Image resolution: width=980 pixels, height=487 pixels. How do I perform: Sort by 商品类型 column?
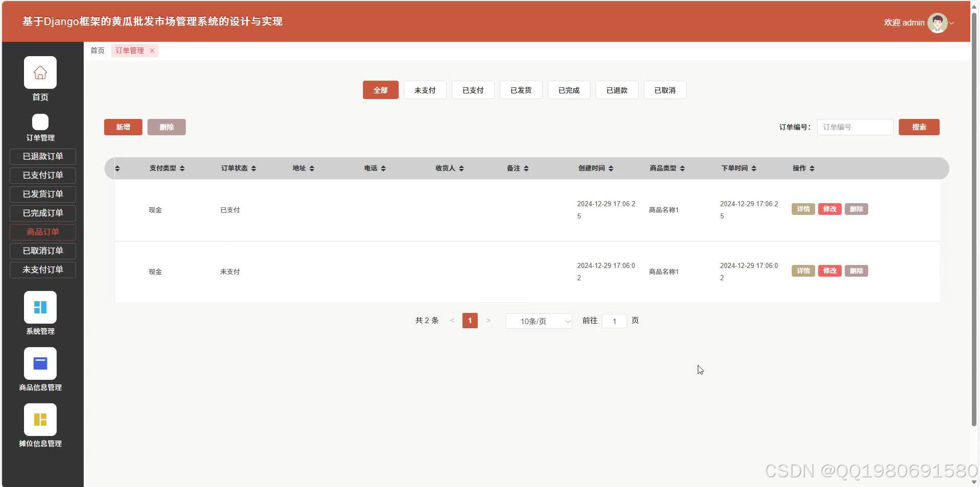[682, 168]
